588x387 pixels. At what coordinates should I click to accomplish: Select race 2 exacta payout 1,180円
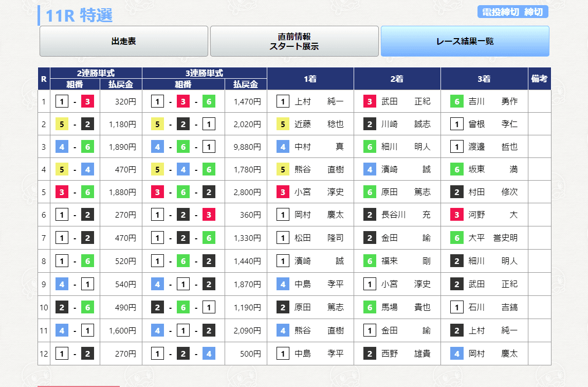[x=123, y=124]
